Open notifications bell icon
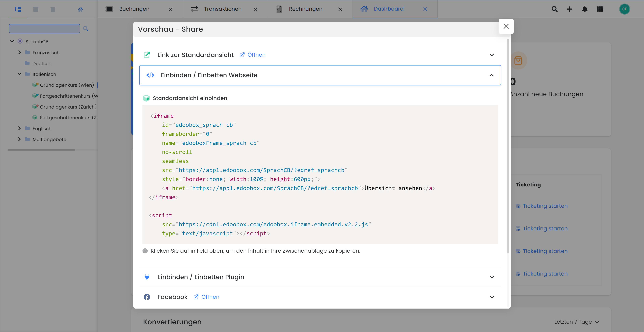644x332 pixels. tap(584, 9)
